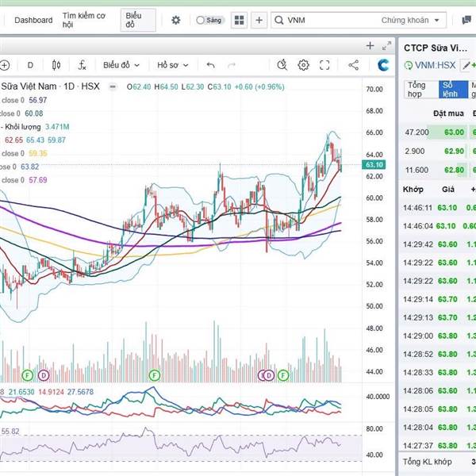The image size is (476, 476).
Task: Select the 14:28:06 trade row
Action: (x=437, y=390)
